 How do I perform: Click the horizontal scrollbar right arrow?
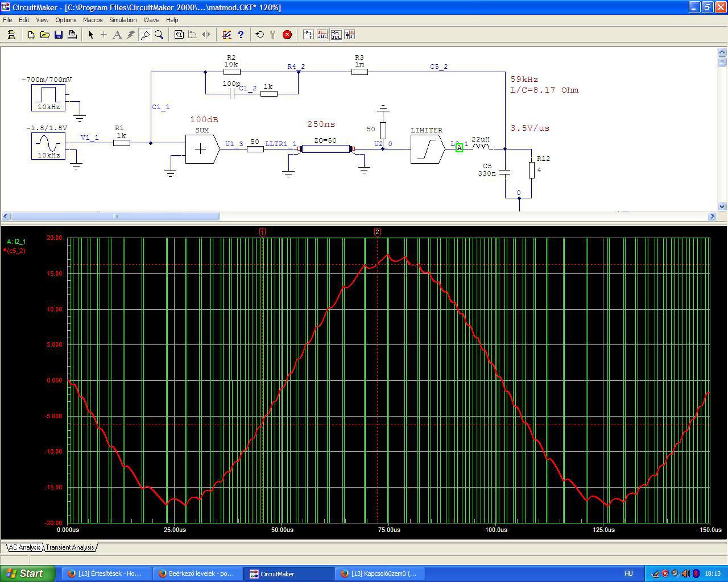[712, 217]
